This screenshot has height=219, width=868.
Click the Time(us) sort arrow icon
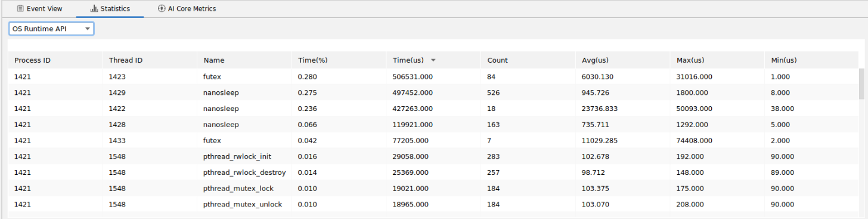coord(433,60)
